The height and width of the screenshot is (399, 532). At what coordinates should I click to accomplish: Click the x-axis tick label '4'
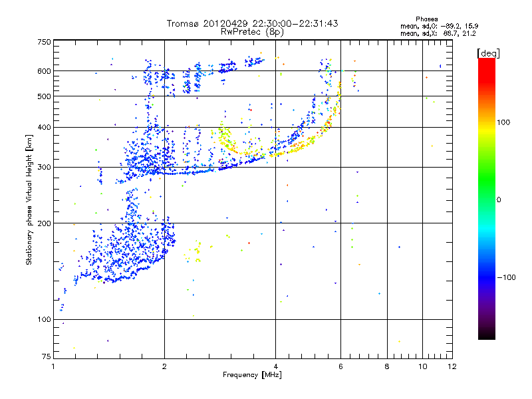[x=275, y=366]
